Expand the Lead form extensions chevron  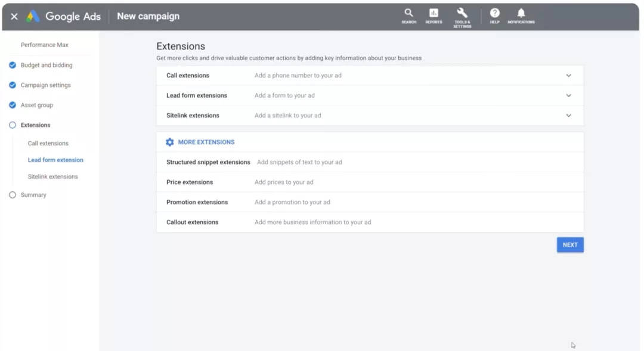(x=568, y=95)
